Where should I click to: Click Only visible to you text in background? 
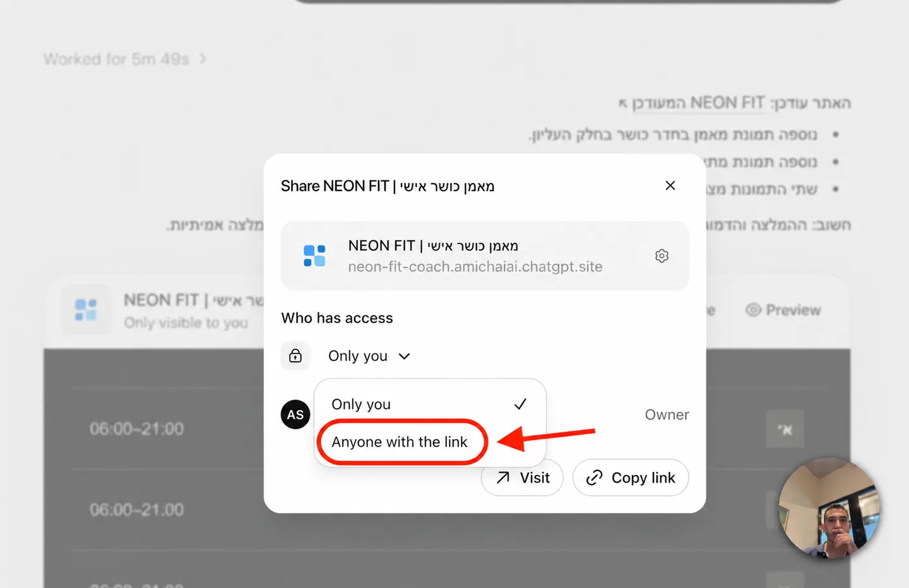click(186, 322)
